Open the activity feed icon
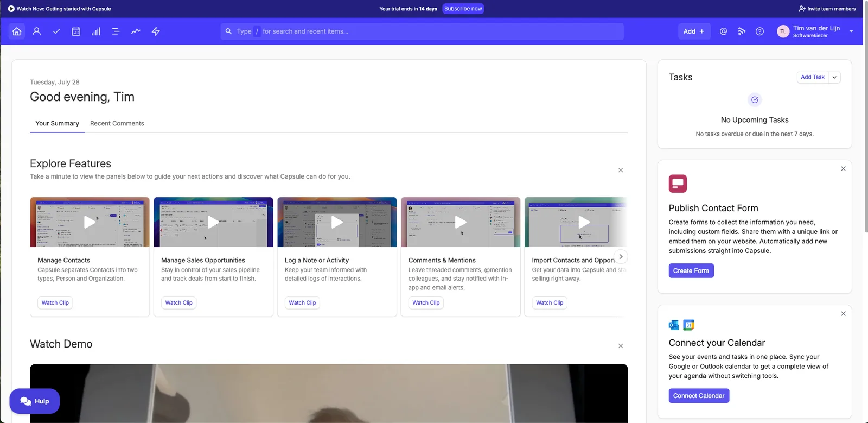This screenshot has width=868, height=423. (x=742, y=31)
